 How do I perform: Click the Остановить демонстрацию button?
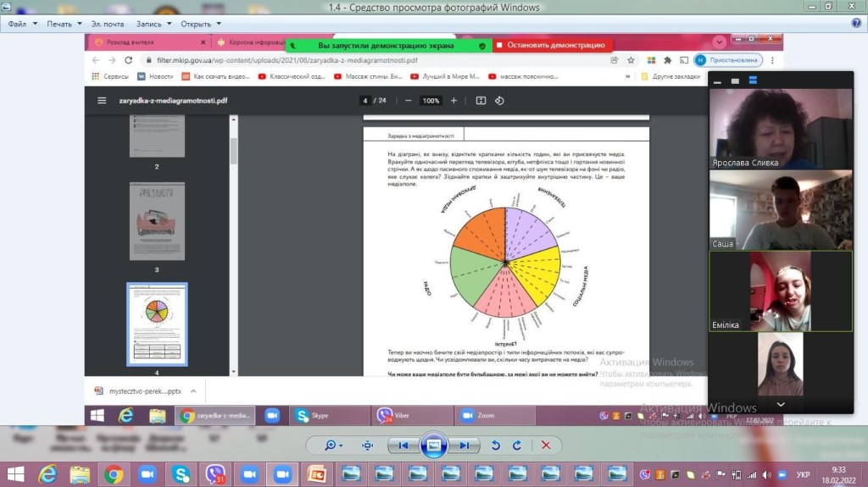click(552, 45)
